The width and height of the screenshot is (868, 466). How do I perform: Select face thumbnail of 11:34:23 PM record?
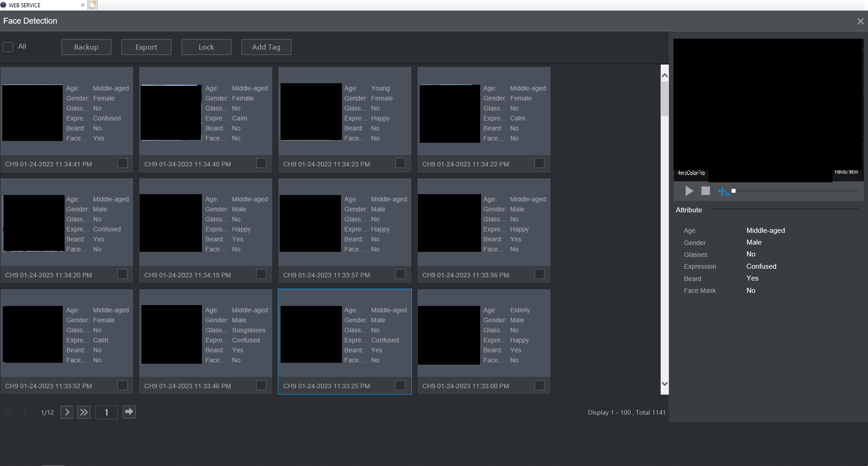311,112
